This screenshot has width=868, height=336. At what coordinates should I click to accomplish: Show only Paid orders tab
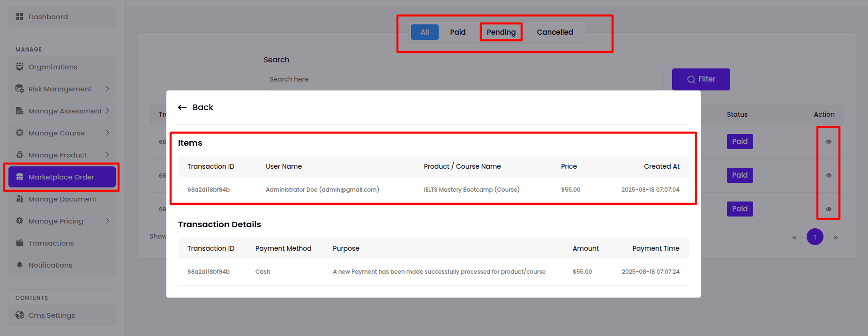(457, 32)
